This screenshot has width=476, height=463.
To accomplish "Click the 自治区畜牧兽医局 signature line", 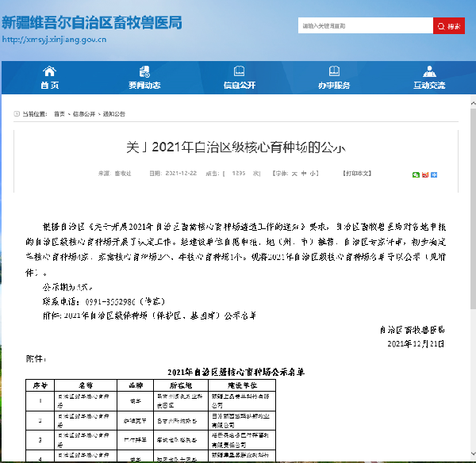I will (413, 330).
